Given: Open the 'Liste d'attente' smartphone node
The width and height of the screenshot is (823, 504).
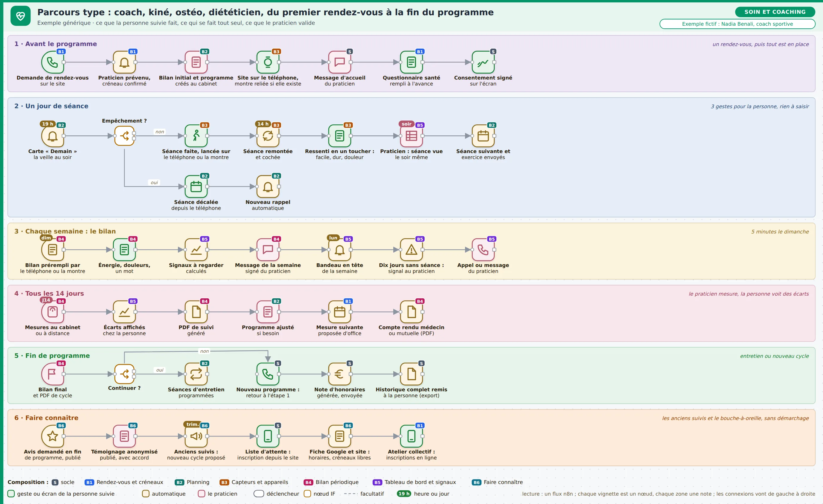Looking at the screenshot, I should [268, 436].
